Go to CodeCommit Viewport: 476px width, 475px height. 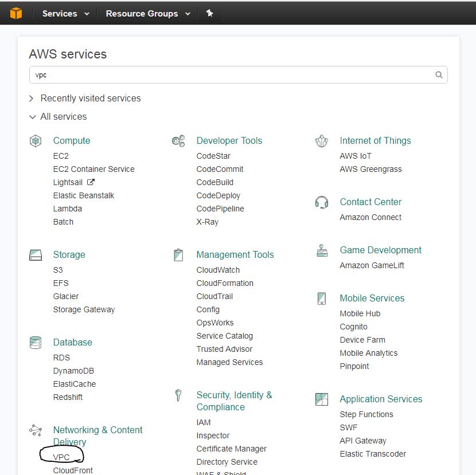click(x=220, y=169)
